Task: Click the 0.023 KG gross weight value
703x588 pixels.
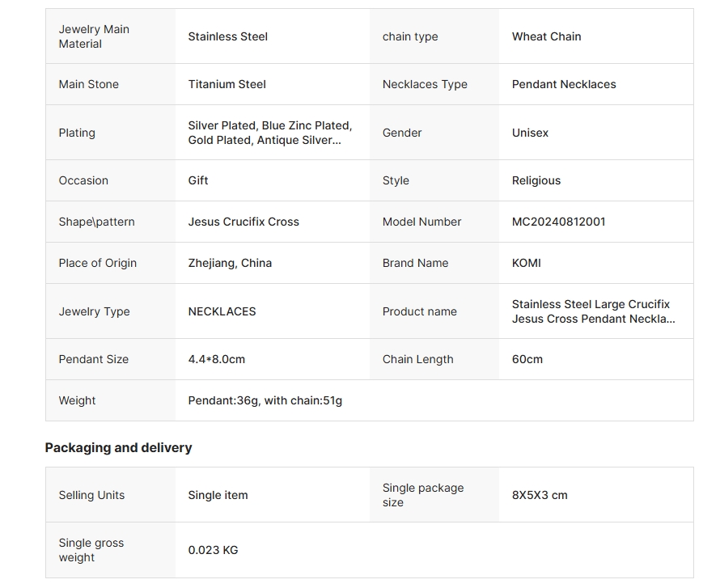Action: (213, 550)
